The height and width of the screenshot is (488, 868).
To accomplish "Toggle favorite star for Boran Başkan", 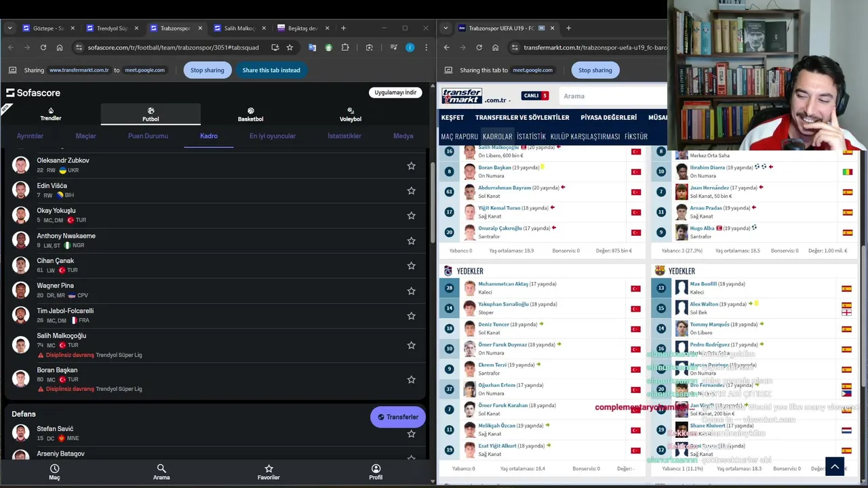I will click(411, 380).
